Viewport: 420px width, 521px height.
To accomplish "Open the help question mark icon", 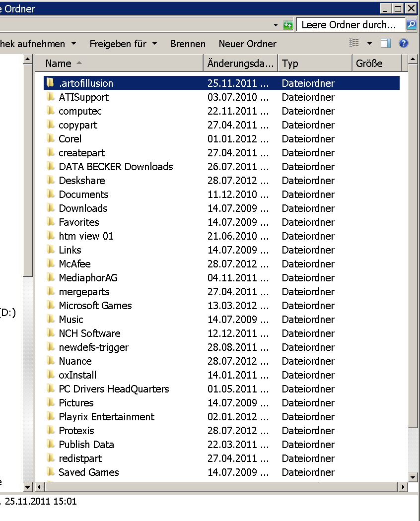I will tap(404, 43).
